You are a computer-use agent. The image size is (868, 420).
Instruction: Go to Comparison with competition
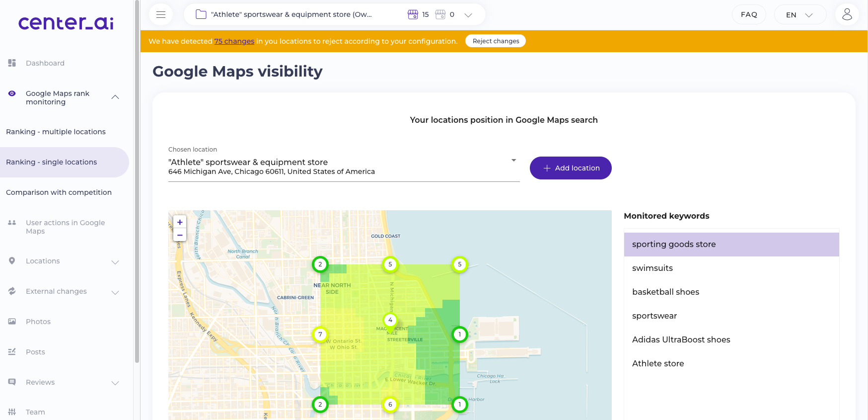coord(59,192)
